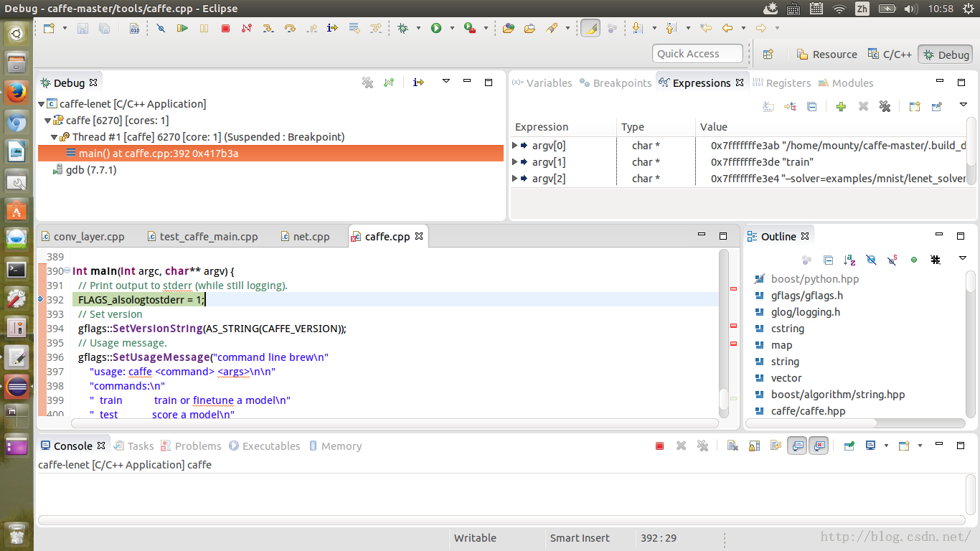
Task: Click the Build All binary icon
Action: 134,28
